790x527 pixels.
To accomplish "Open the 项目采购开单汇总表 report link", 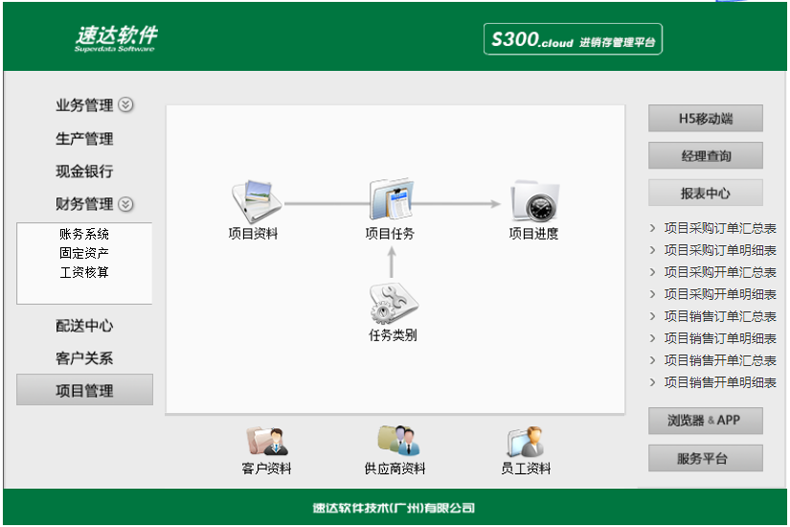I will 720,272.
